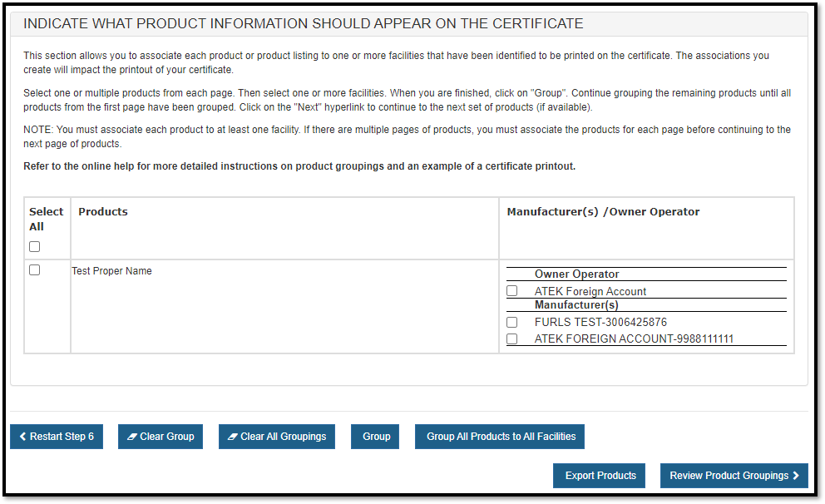Click Group All Products to All Facilities
Screen dimensions: 825x504
501,437
